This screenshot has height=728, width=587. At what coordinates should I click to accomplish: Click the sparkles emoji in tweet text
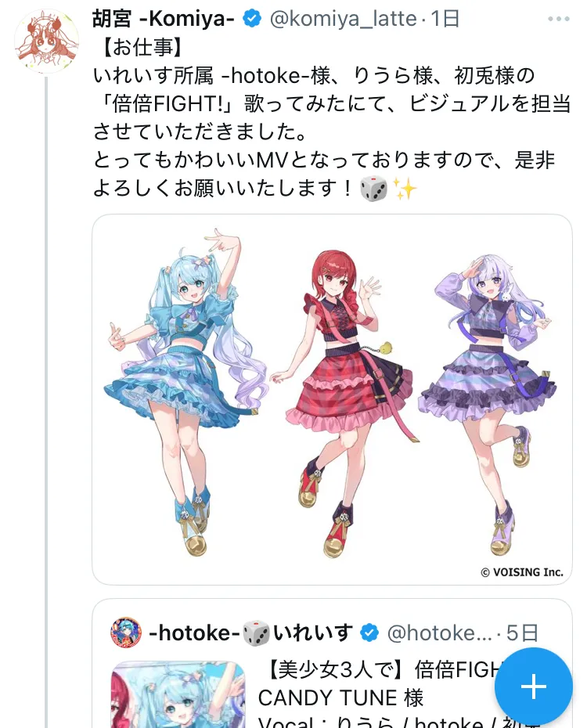[404, 189]
